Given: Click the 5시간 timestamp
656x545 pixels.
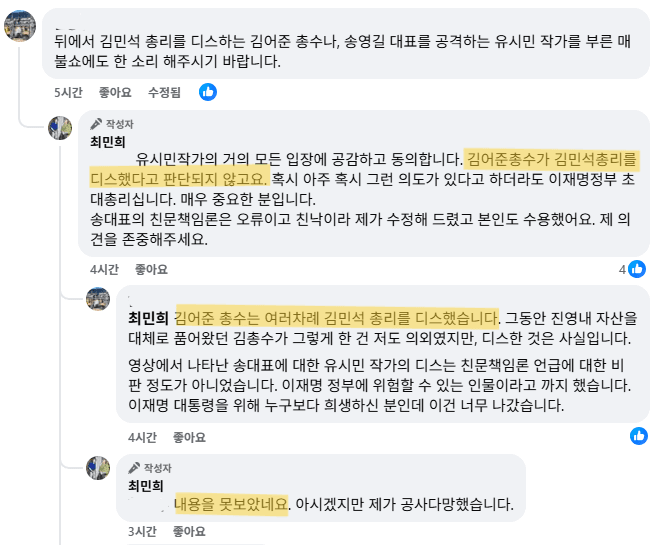Looking at the screenshot, I should 69,92.
